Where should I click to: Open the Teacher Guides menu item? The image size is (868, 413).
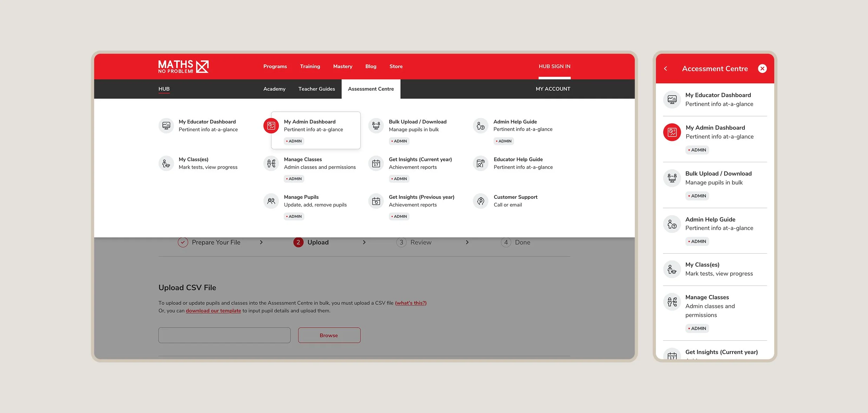(316, 89)
